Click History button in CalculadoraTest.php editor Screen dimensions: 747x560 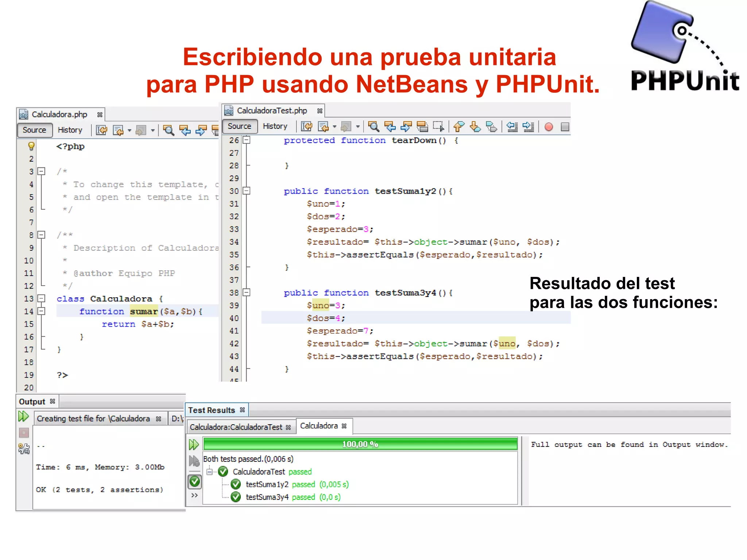[275, 126]
